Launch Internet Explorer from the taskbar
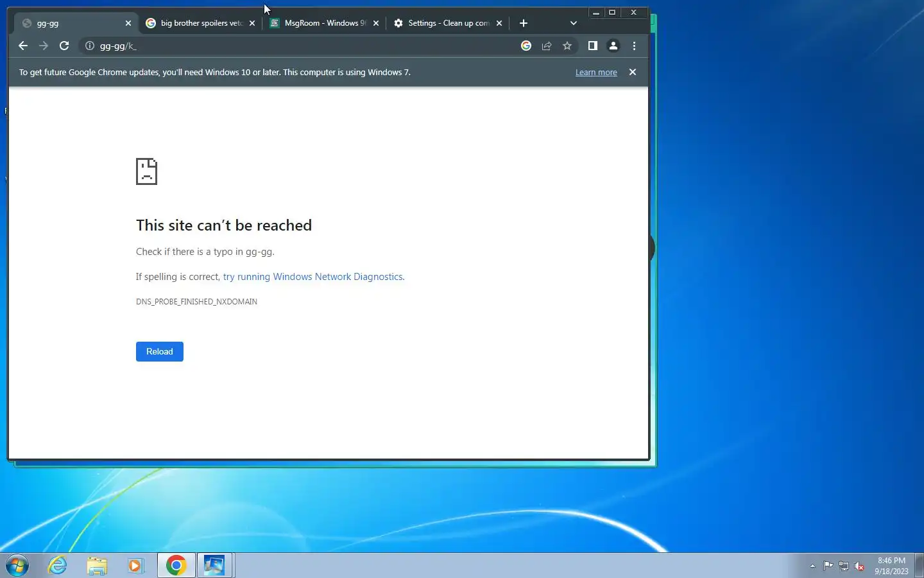 (58, 565)
